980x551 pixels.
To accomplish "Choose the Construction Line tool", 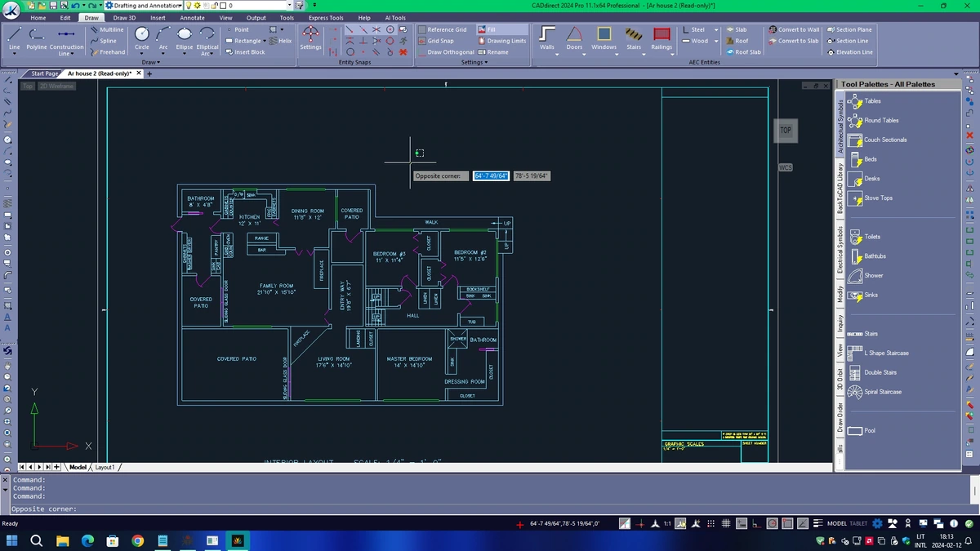I will tap(66, 41).
